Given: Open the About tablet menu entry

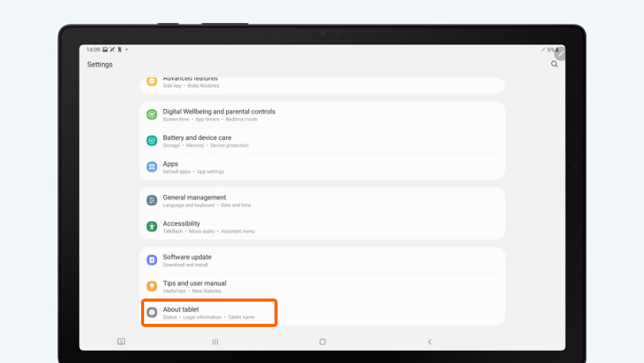Looking at the screenshot, I should [x=209, y=312].
